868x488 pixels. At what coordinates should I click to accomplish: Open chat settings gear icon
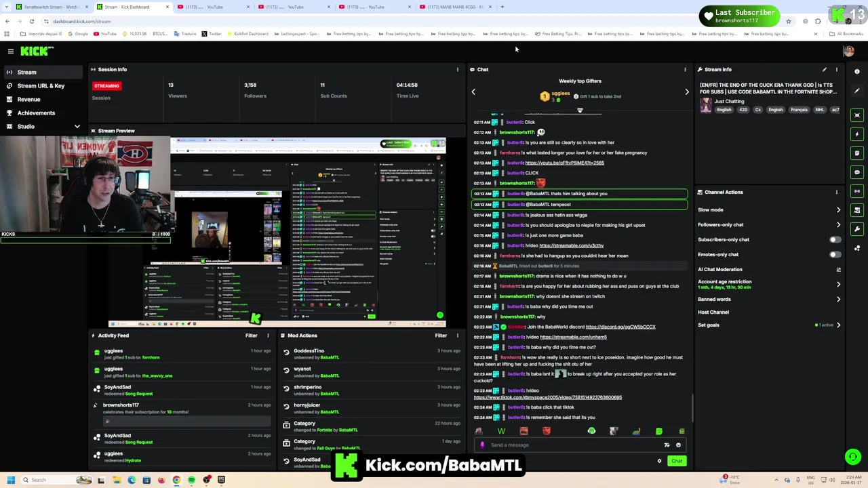click(x=659, y=461)
